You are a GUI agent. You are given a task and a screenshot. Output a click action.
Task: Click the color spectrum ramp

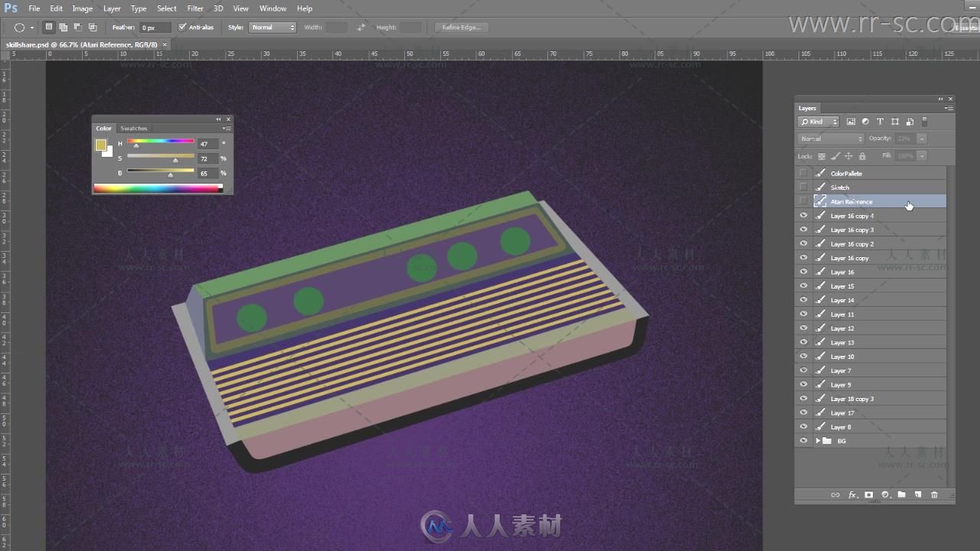(158, 188)
